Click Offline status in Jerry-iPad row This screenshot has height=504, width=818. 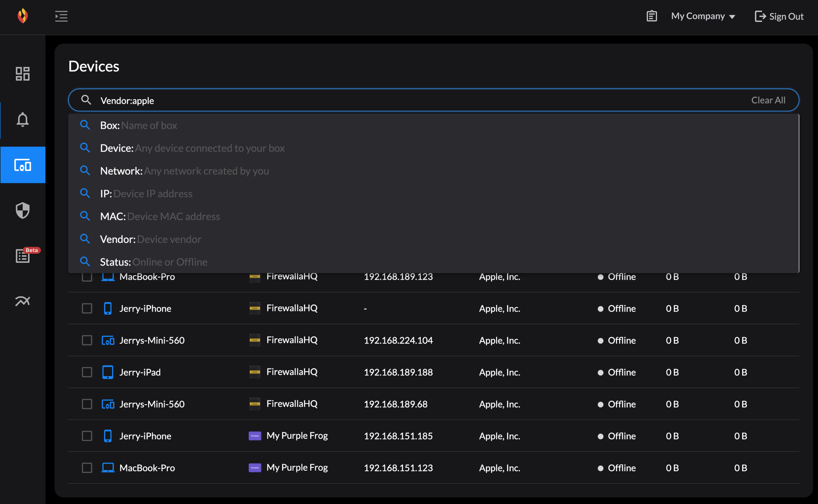617,372
